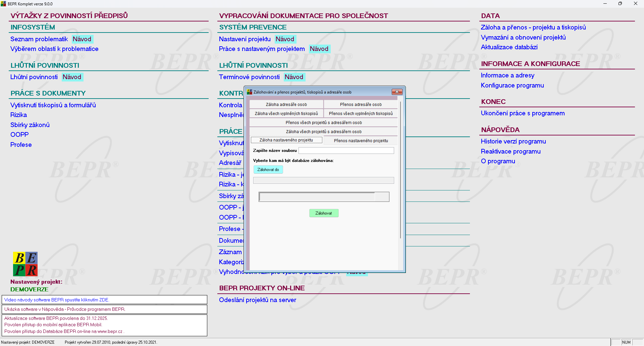Select Záloha všech projektů s adresářem osob
The height and width of the screenshot is (346, 644).
(324, 132)
